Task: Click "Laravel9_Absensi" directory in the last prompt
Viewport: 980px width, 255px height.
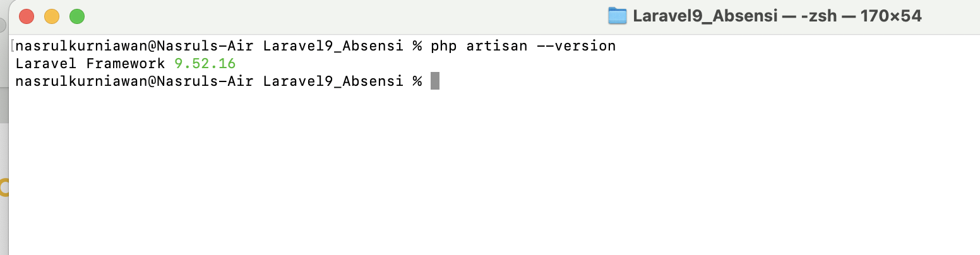Action: [333, 81]
